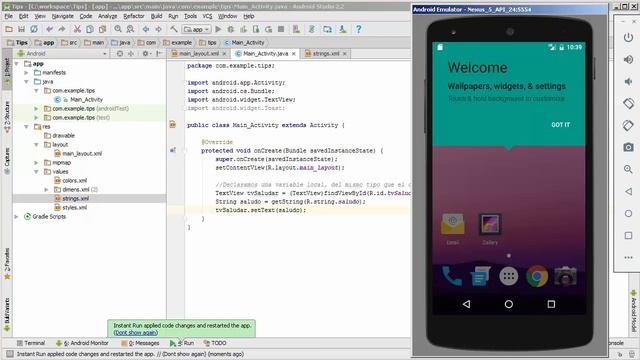Click the Stop square toolbar icon
Viewport: 640px width, 360px height.
(281, 29)
